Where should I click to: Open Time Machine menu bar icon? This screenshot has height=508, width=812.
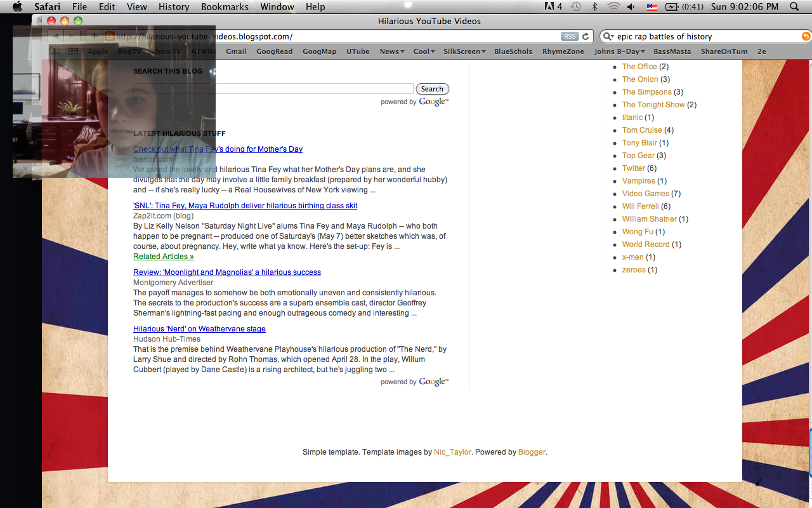click(x=575, y=7)
